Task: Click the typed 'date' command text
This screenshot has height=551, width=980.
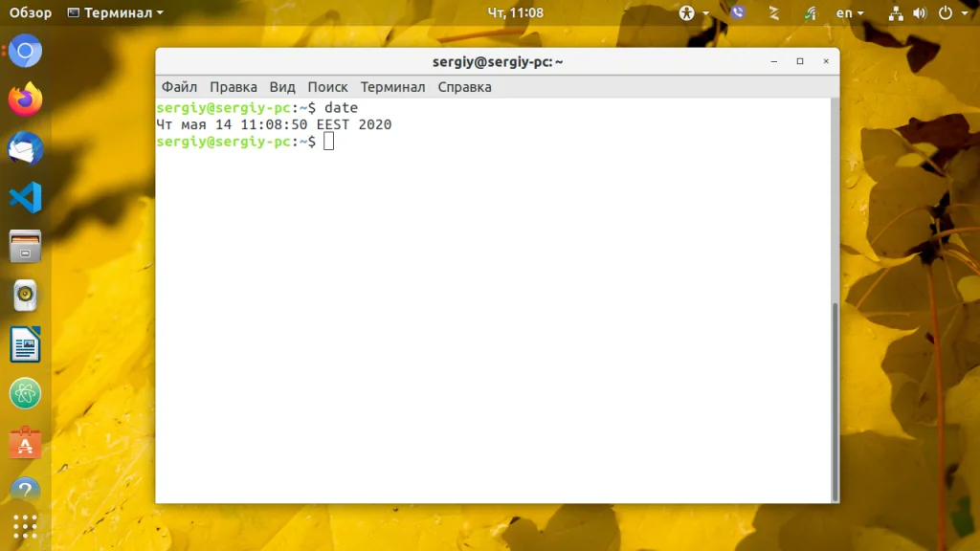Action: click(x=341, y=107)
